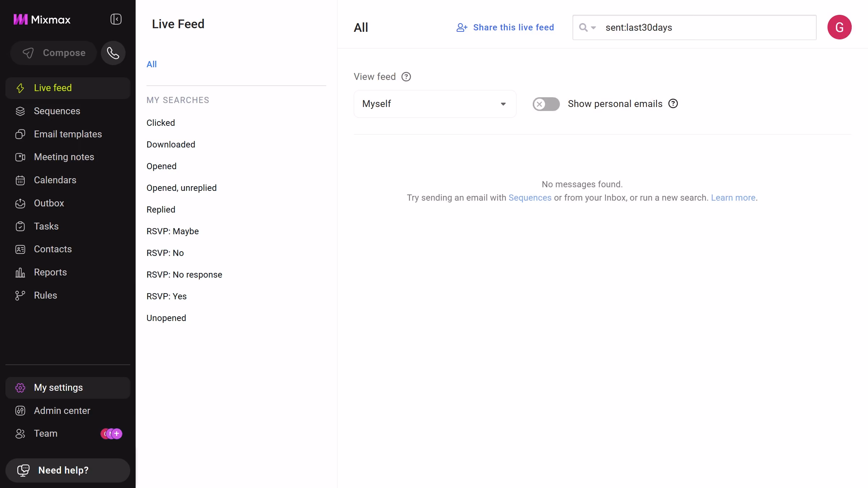
Task: Click the Tasks clipboard icon
Action: (20, 226)
